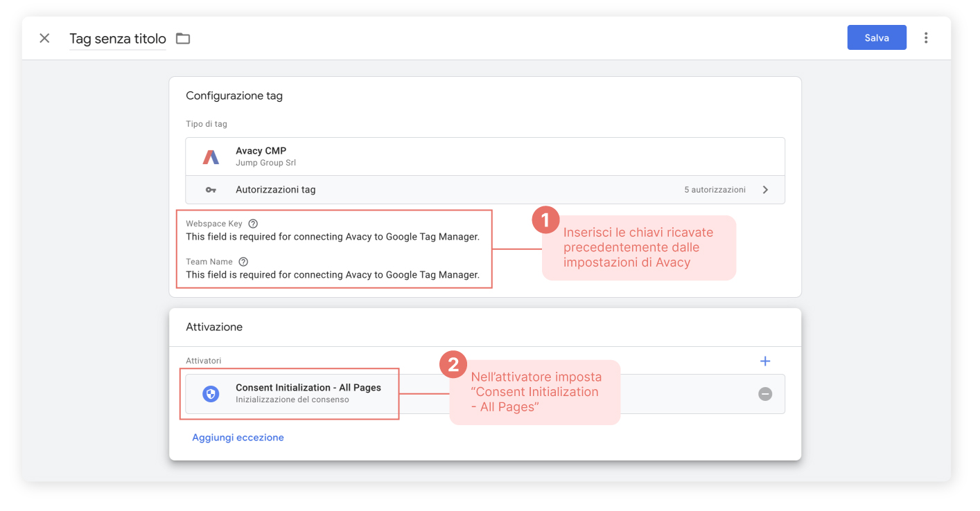
Task: Open the three-dot overflow menu
Action: 926,37
